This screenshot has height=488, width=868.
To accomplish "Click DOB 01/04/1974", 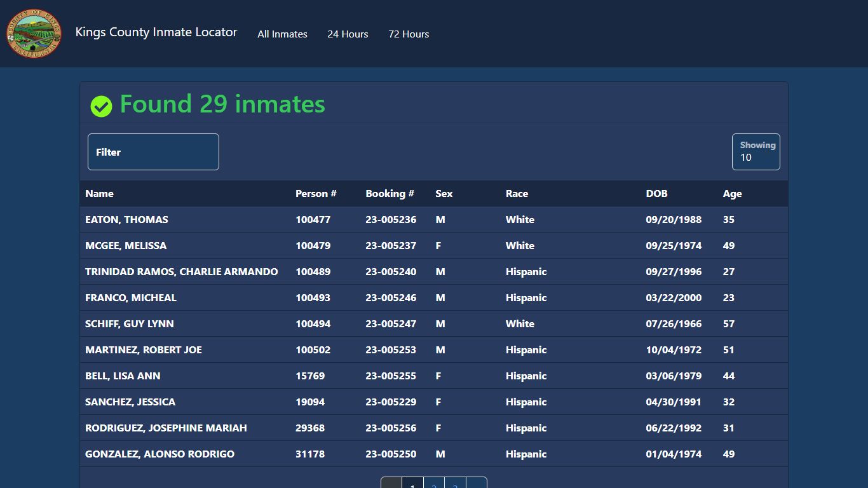I will pos(674,454).
